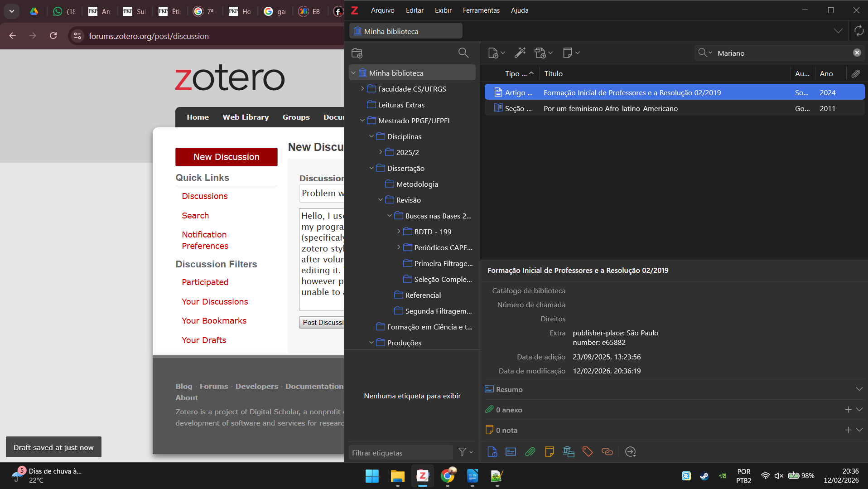The image size is (868, 489).
Task: Go to Web Library in the forum nav
Action: coord(246,117)
